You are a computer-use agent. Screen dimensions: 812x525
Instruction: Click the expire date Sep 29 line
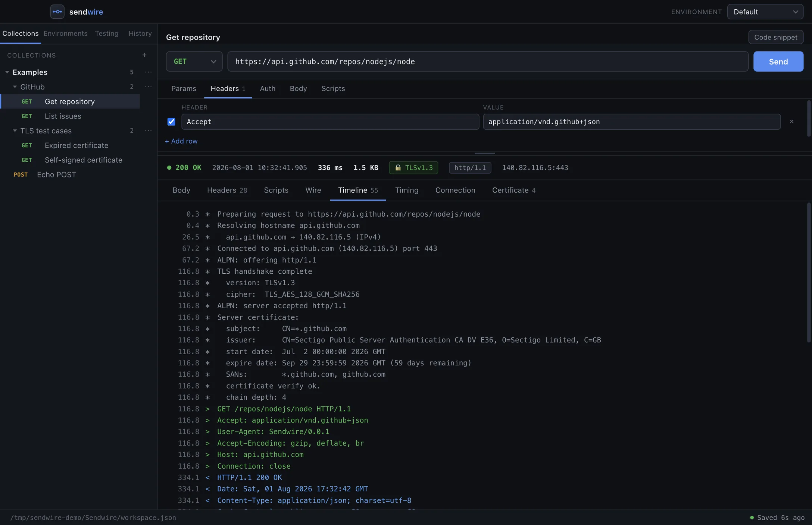[349, 363]
